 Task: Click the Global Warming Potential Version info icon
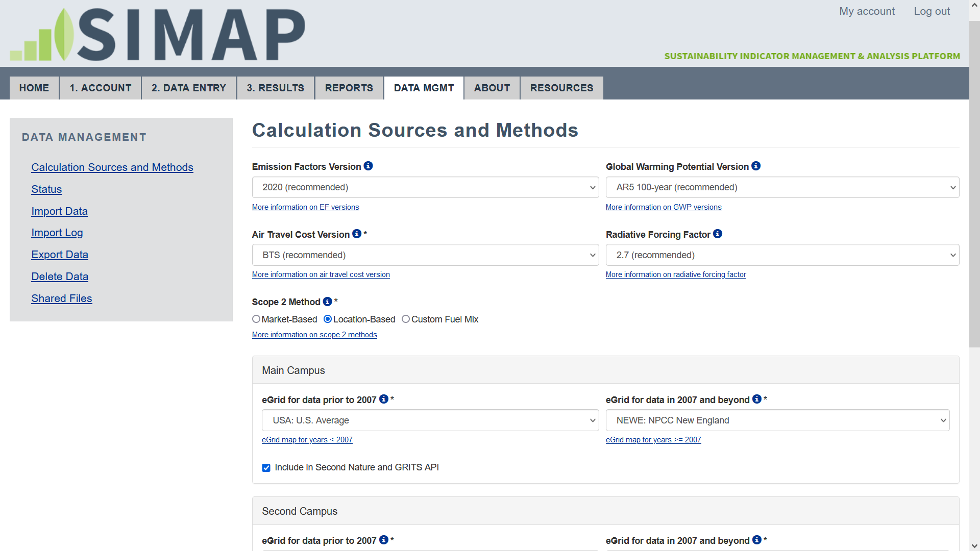pos(756,166)
